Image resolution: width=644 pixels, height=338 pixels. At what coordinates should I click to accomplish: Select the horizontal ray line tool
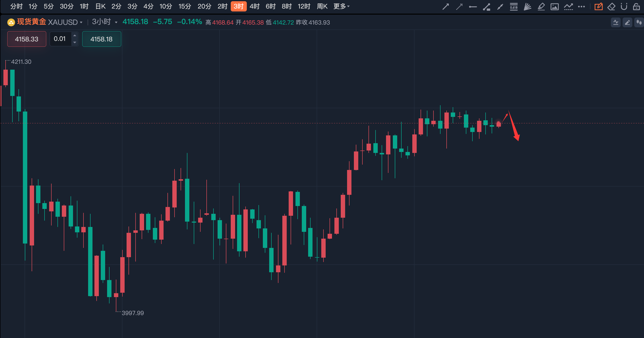click(473, 7)
